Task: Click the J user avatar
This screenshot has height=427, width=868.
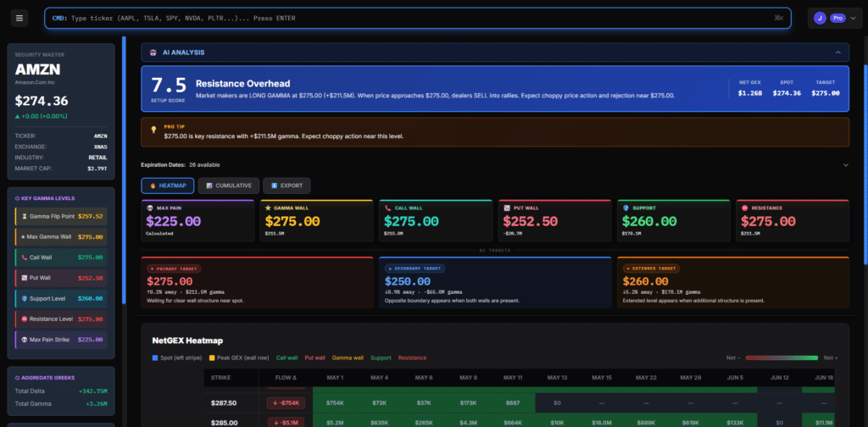Action: pyautogui.click(x=820, y=19)
